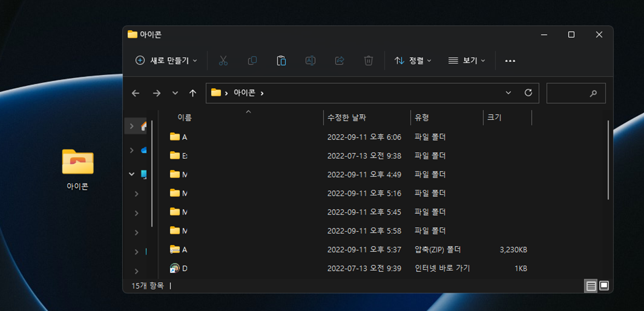Click the 아이콘 window title text
This screenshot has height=311, width=644.
coord(151,34)
